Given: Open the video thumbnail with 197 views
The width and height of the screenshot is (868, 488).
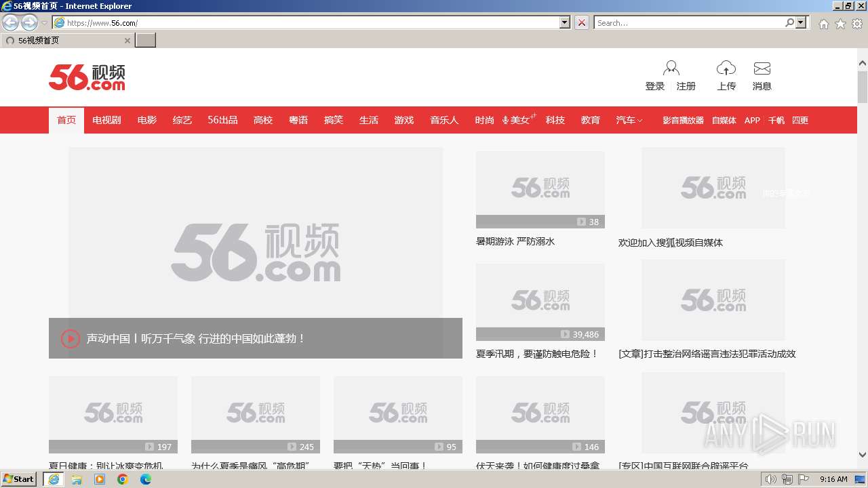Looking at the screenshot, I should pos(113,414).
